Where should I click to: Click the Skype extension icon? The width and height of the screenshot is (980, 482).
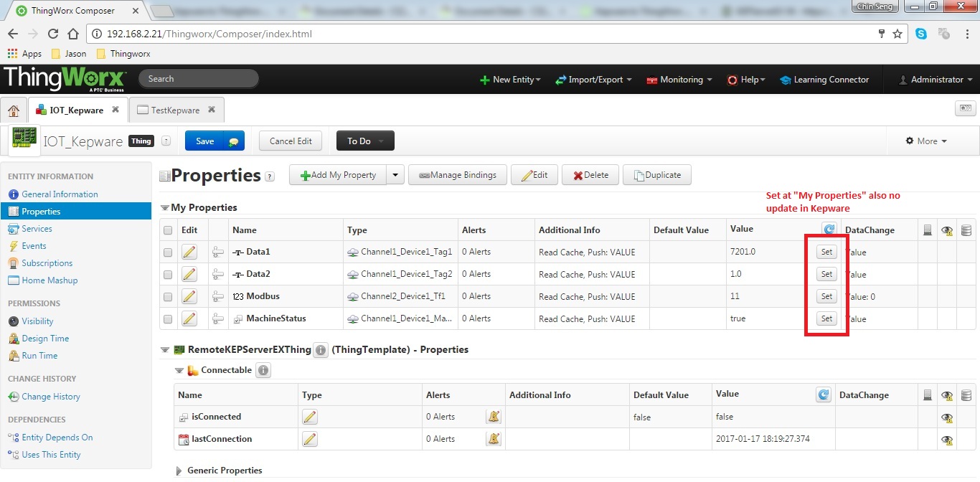pos(920,34)
